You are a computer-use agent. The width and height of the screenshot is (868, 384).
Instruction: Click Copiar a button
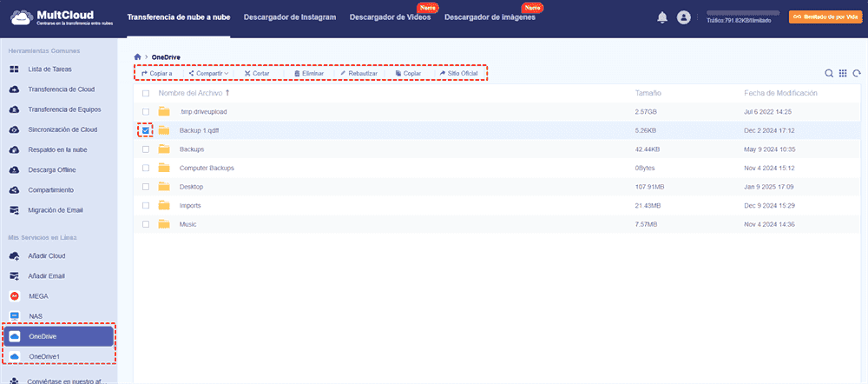click(157, 73)
